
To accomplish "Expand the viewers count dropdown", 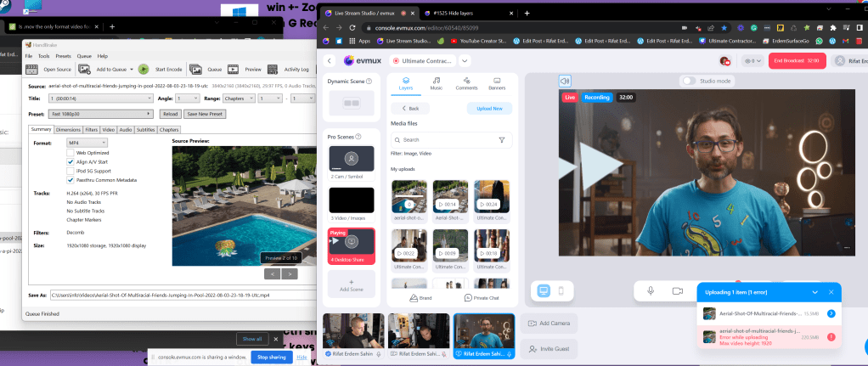I will [752, 61].
